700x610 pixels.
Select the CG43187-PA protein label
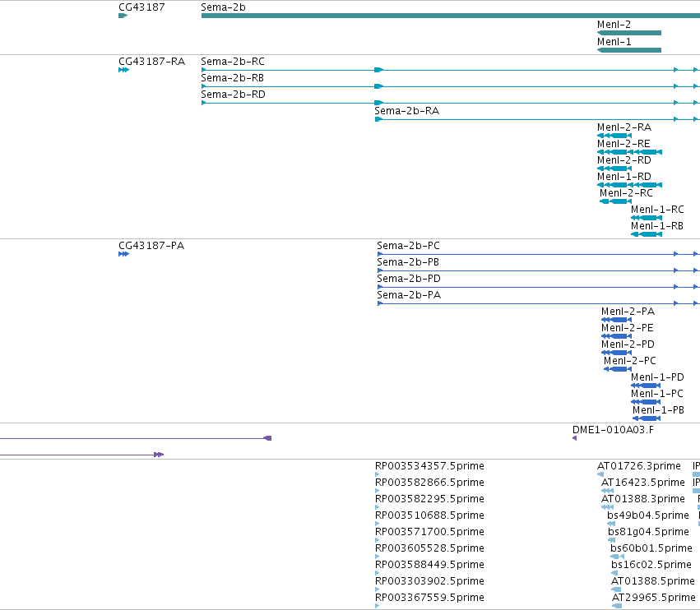[151, 246]
